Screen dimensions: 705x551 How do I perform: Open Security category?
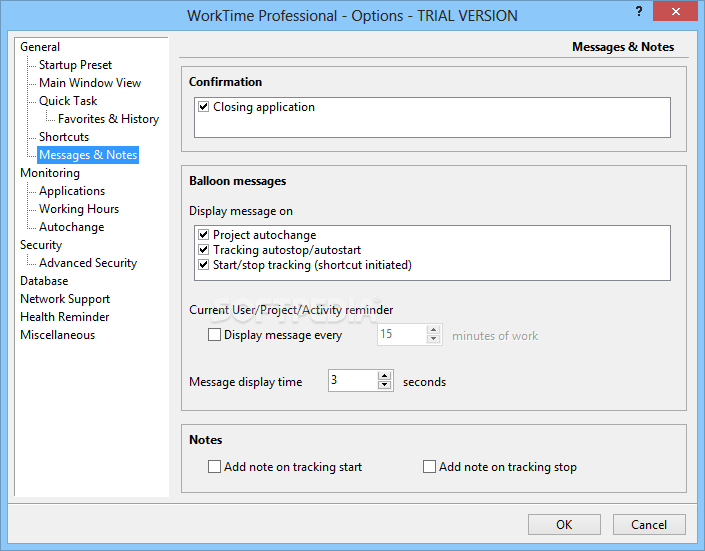(x=41, y=245)
